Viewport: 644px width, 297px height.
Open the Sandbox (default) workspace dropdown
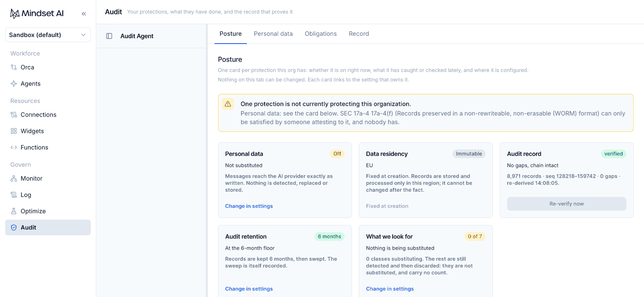(x=48, y=35)
